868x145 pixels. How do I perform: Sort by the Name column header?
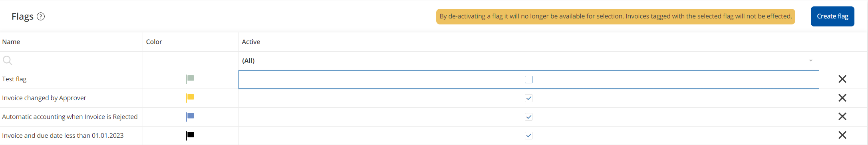(x=11, y=42)
